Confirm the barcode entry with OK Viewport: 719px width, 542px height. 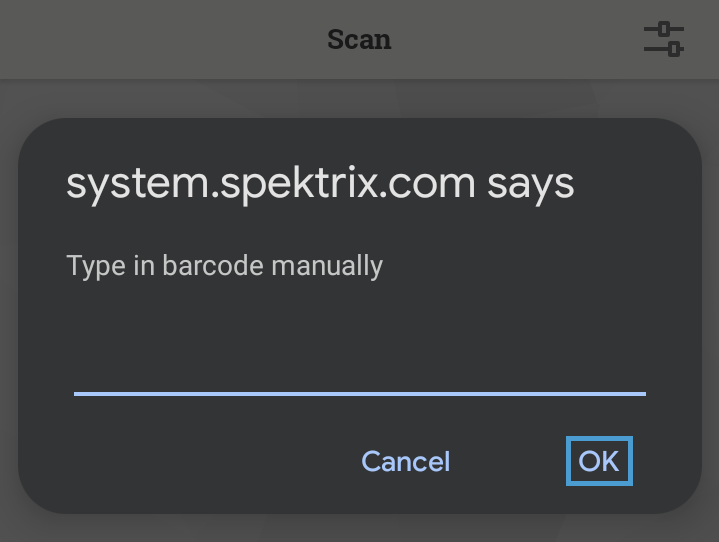click(599, 461)
